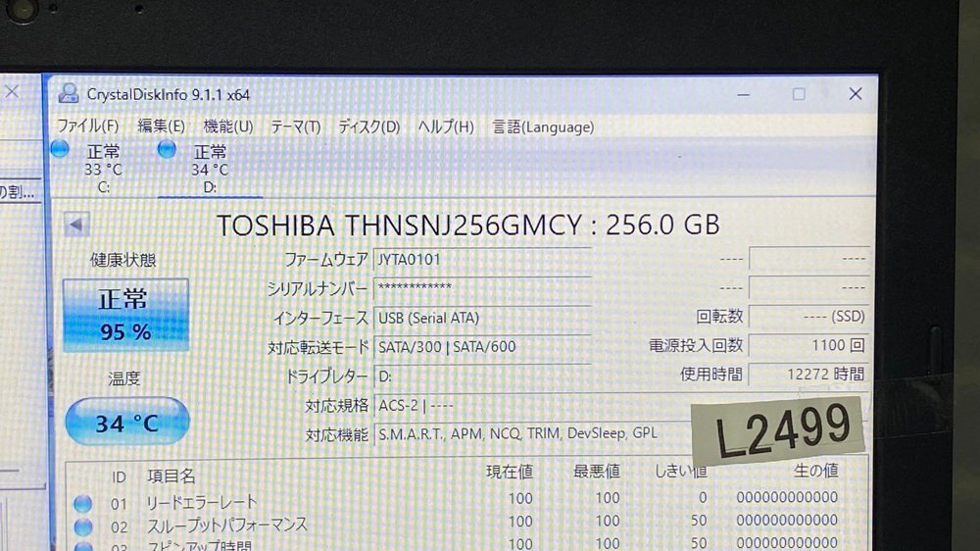Click the 正常 95 % health status button
This screenshot has height=551, width=980.
pos(125,316)
